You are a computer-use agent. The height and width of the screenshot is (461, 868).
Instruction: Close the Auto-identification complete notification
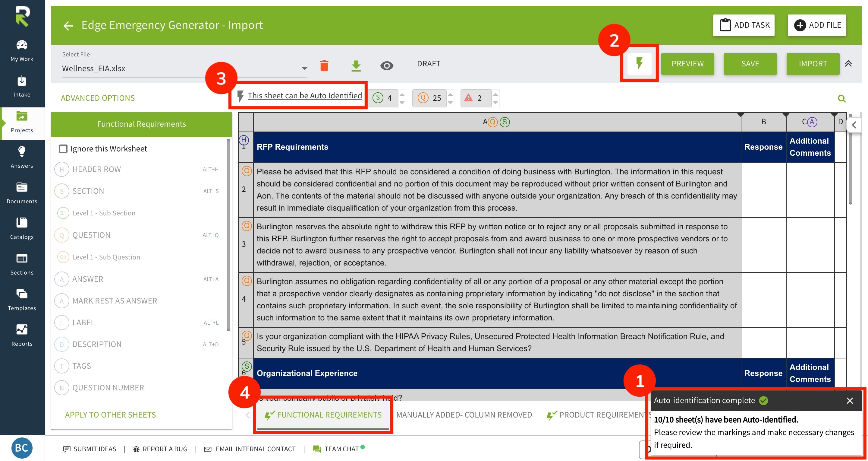[850, 400]
